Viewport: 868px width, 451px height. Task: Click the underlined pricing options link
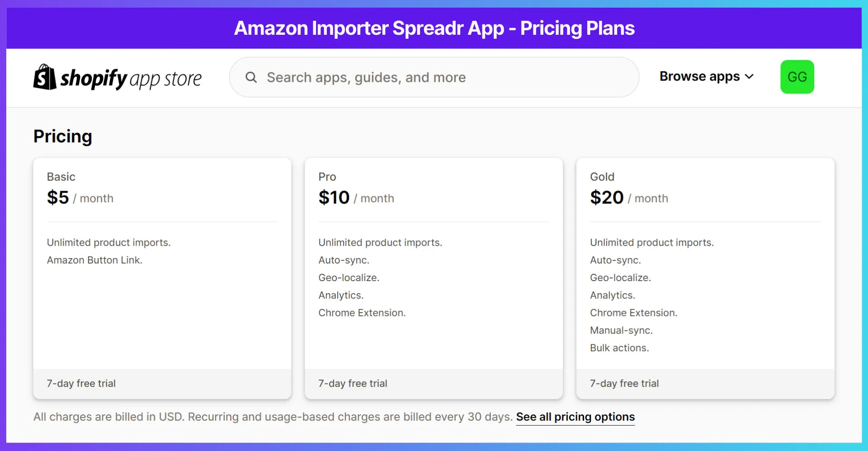575,417
